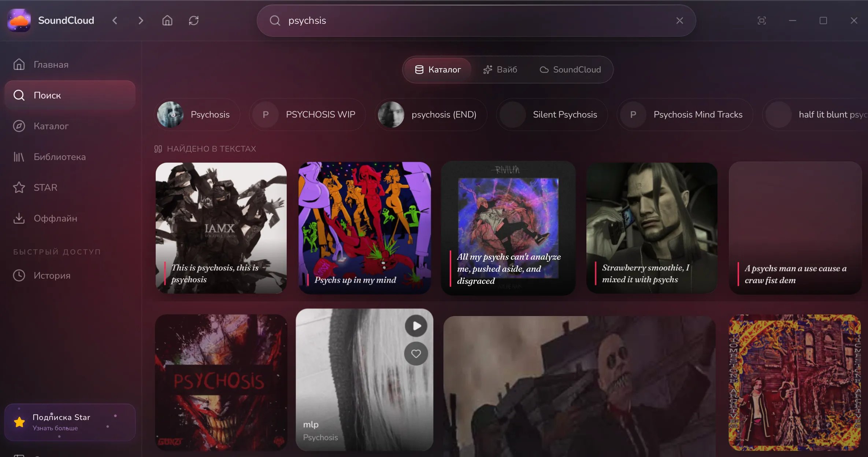Open Каталог in the sidebar
Image resolution: width=868 pixels, height=457 pixels.
tap(70, 126)
